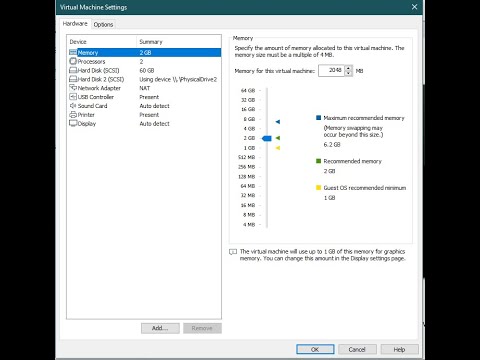480x360 pixels.
Task: Click the Network Adapter icon
Action: (73, 88)
